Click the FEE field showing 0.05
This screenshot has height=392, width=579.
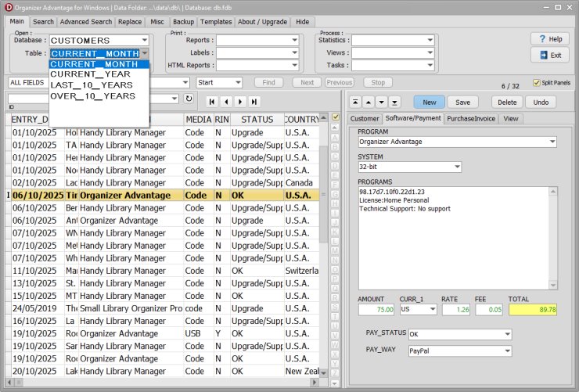489,309
